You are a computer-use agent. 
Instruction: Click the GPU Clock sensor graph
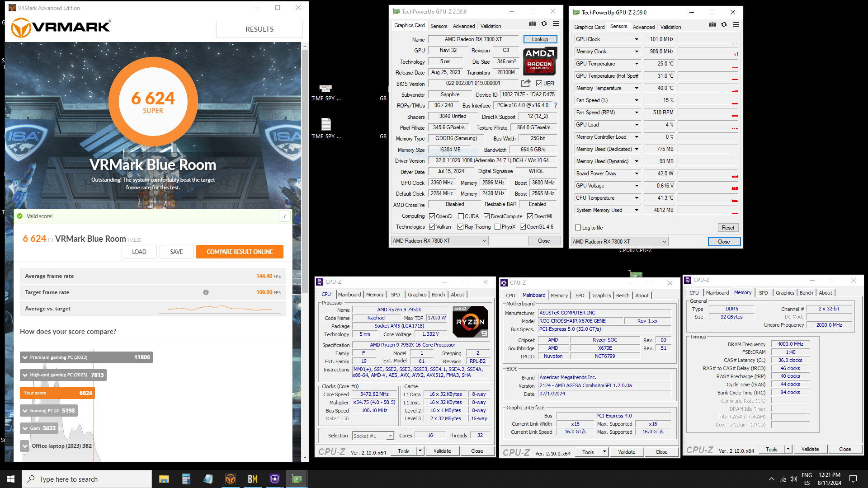(x=708, y=39)
